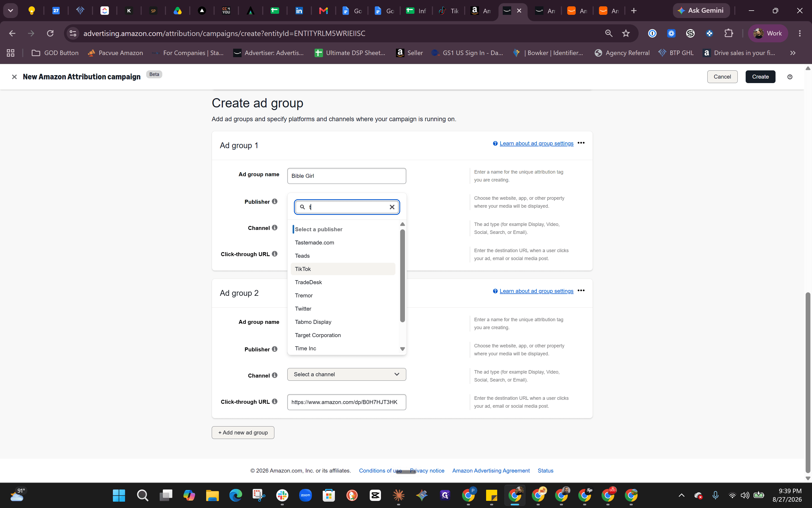The width and height of the screenshot is (812, 508).
Task: Select Time Inc publisher
Action: [343, 348]
